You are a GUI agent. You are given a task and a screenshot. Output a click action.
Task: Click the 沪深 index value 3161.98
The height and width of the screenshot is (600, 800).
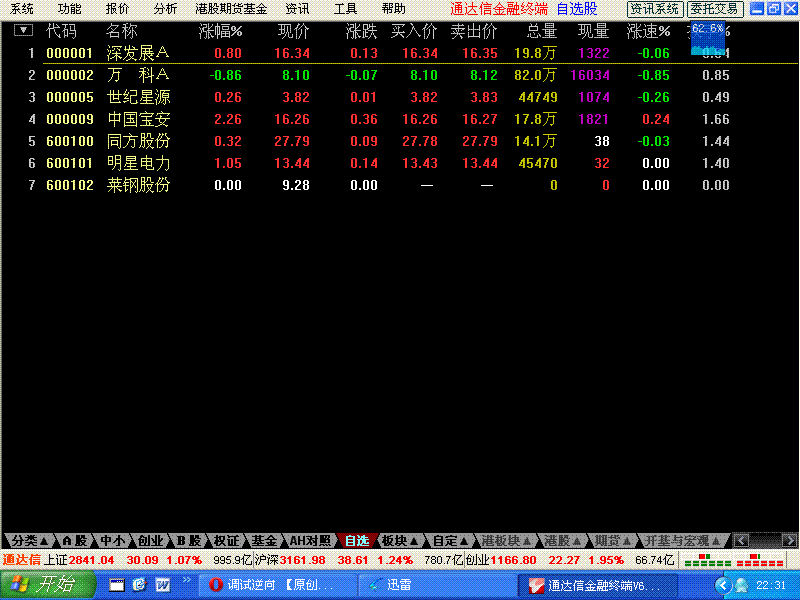click(302, 560)
